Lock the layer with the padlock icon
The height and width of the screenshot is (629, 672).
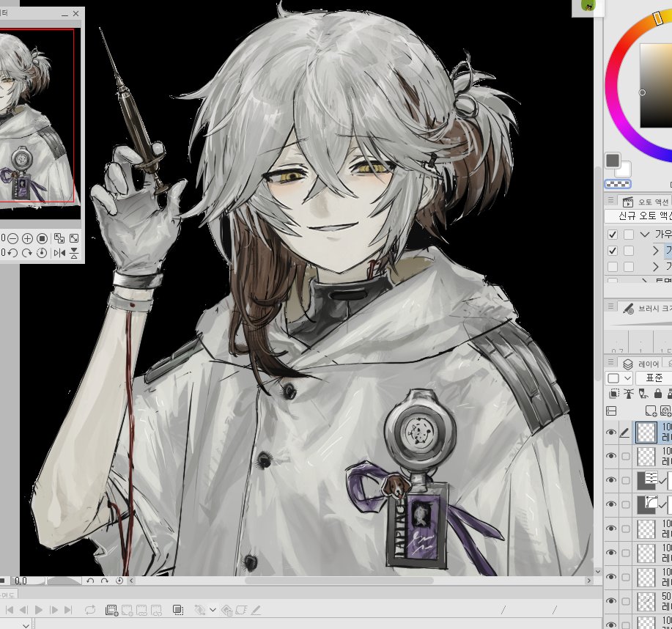(x=658, y=394)
